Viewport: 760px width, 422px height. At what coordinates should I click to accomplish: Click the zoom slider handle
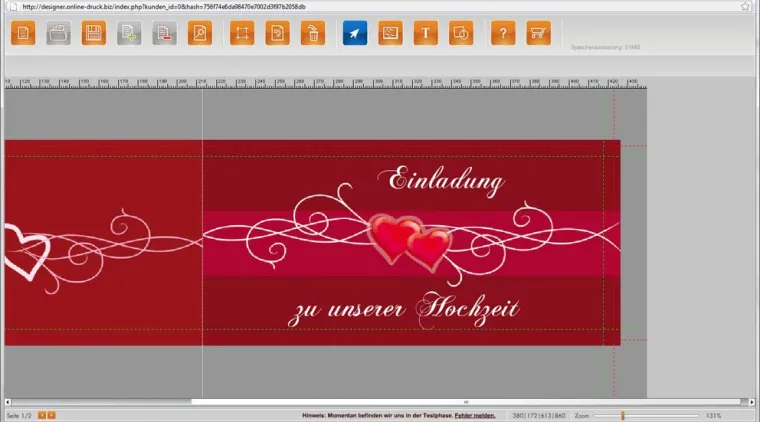point(623,415)
